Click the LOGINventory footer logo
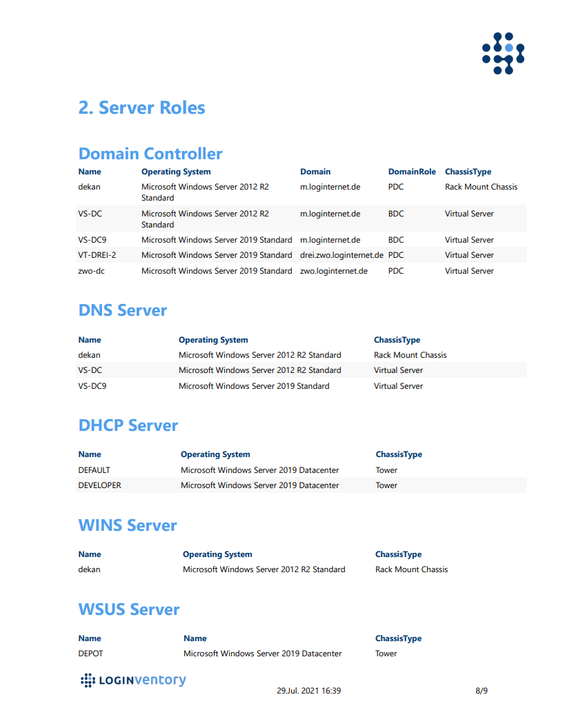Screen dimensions: 563x728 [133, 680]
